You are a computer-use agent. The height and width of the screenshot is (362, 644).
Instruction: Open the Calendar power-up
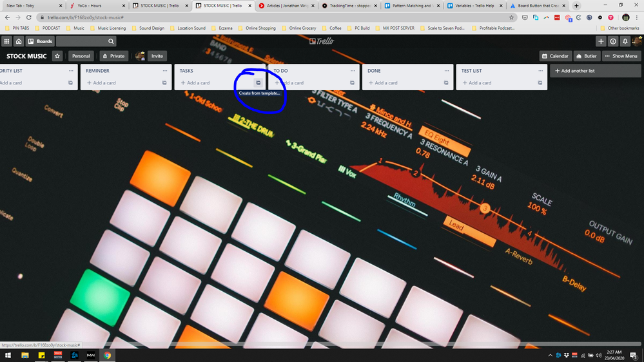[x=555, y=56]
